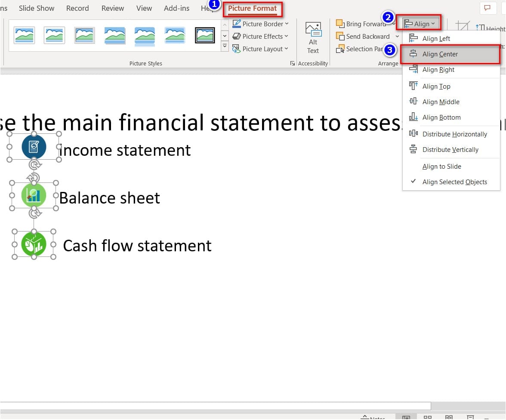
Task: Show the next row of picture styles
Action: 225,36
